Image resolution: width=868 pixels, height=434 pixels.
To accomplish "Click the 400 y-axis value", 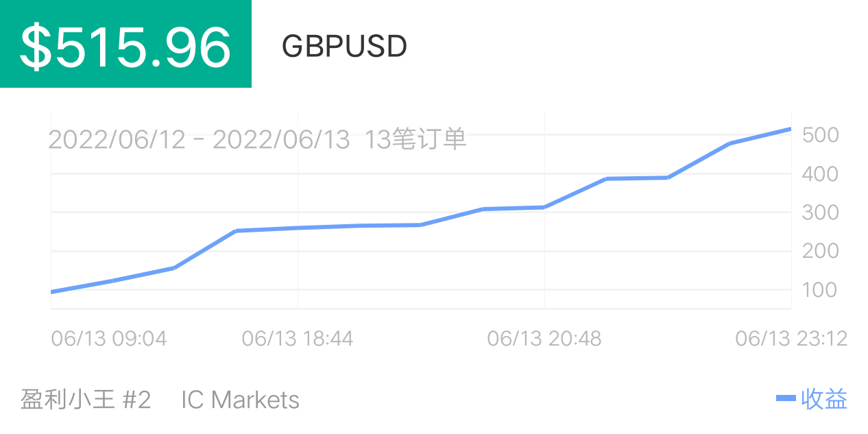I will tap(820, 173).
